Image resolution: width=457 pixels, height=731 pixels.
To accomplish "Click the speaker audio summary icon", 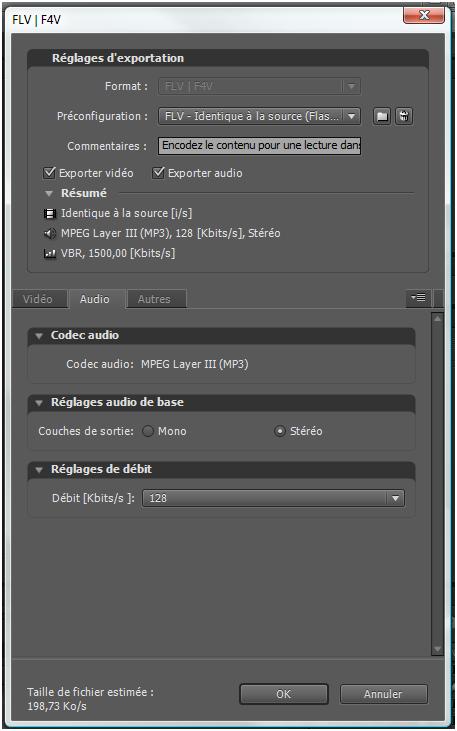I will 49,234.
